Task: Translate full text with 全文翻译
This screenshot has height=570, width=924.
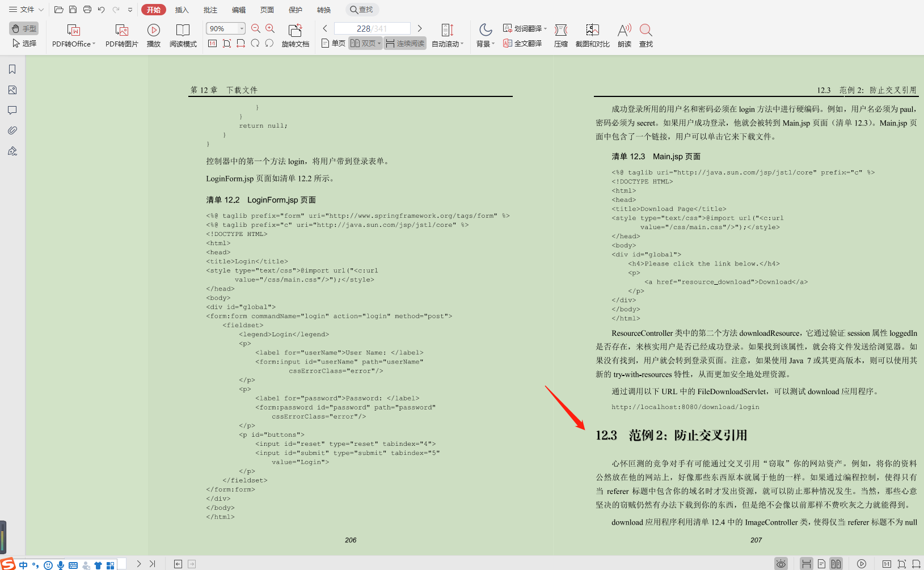Action: click(x=522, y=43)
